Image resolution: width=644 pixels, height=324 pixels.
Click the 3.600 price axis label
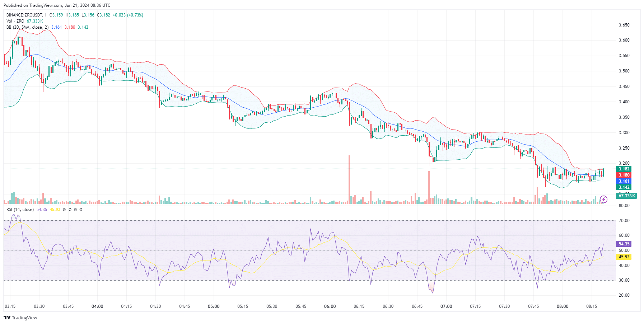click(624, 40)
